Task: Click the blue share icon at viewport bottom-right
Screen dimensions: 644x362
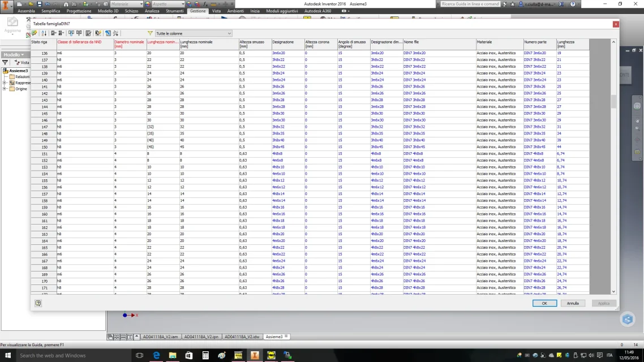Action: point(627,320)
